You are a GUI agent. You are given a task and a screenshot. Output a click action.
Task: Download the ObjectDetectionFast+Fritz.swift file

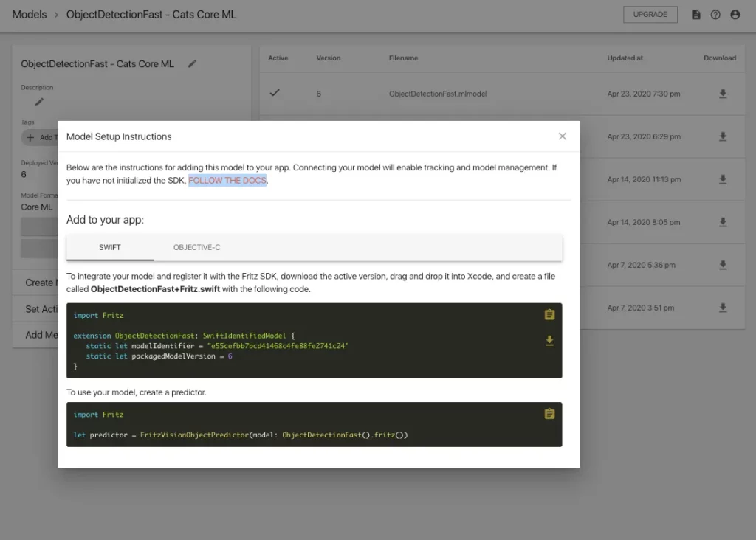549,341
